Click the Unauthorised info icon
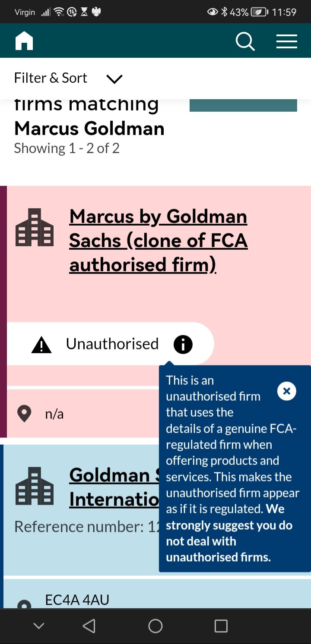The height and width of the screenshot is (644, 311). pyautogui.click(x=183, y=344)
